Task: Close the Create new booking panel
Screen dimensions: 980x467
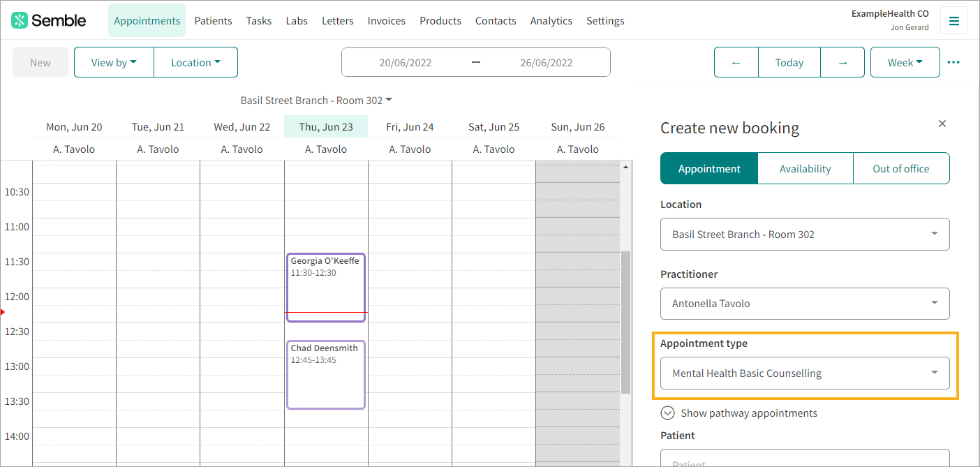Action: click(x=942, y=124)
